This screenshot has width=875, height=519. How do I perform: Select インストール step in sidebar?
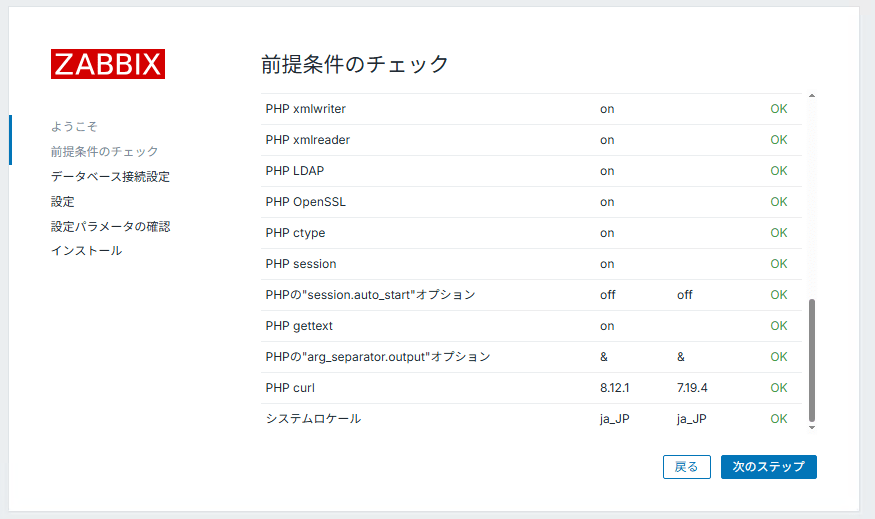click(x=86, y=251)
